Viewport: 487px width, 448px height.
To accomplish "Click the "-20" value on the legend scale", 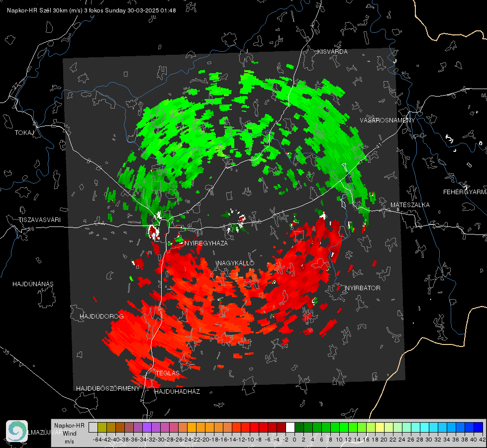I will [205, 440].
